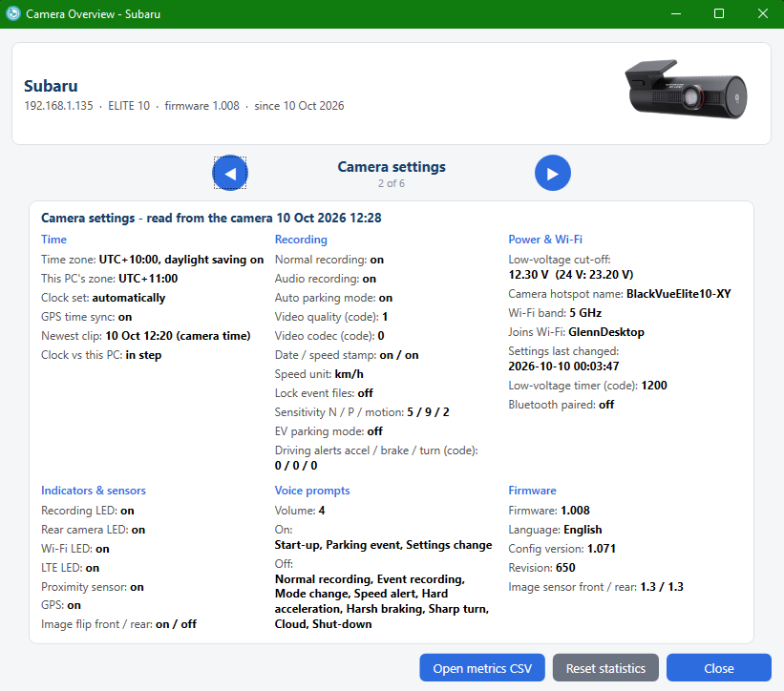Click the Speed unit km/h row
Screen dimensions: 784x691
tap(319, 374)
